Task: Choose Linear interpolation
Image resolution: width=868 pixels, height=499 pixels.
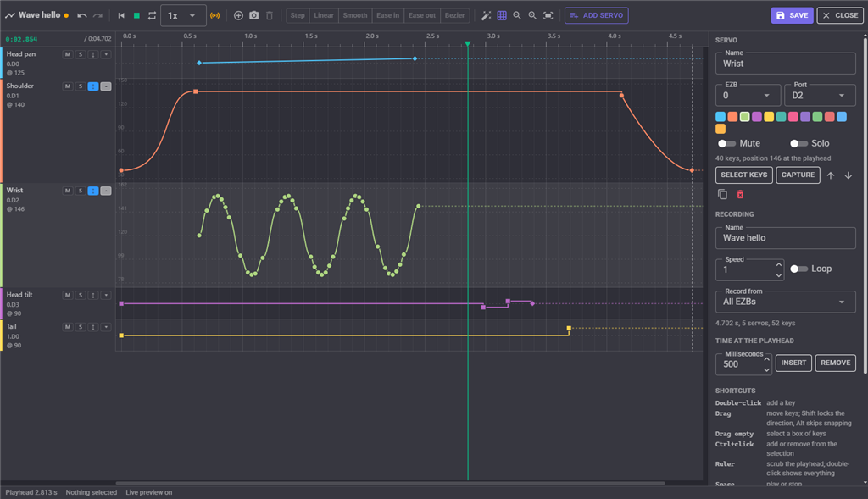Action: (x=324, y=15)
